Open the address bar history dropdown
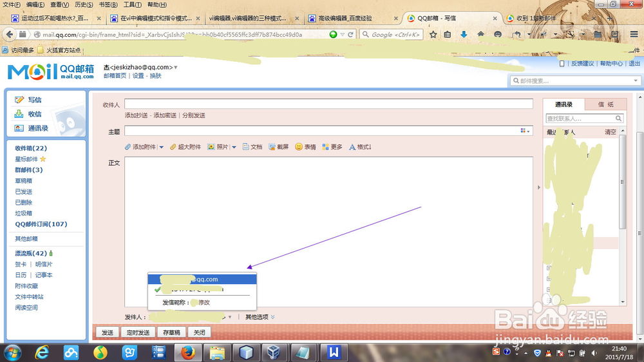Image resolution: width=644 pixels, height=362 pixels. pos(342,35)
